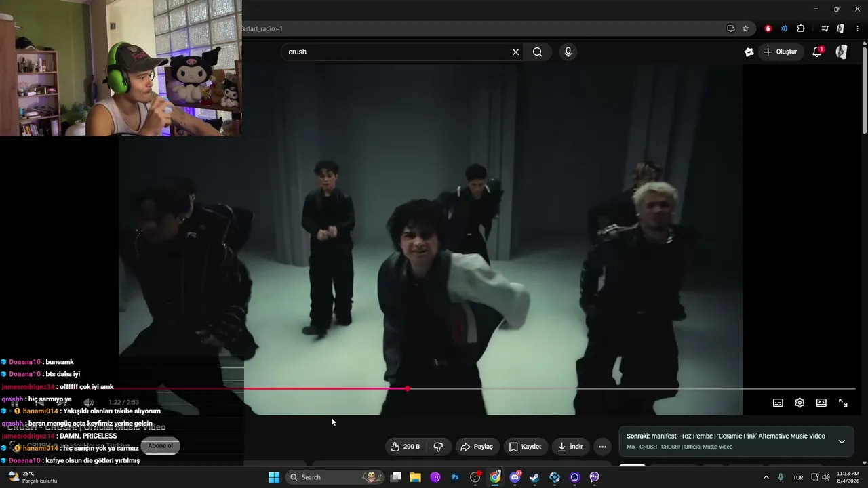Screen dimensions: 868x488
Task: Like the video with 290 B likes
Action: tap(405, 447)
